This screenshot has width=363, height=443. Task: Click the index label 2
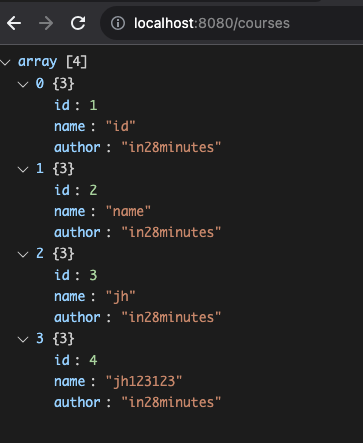tap(40, 254)
